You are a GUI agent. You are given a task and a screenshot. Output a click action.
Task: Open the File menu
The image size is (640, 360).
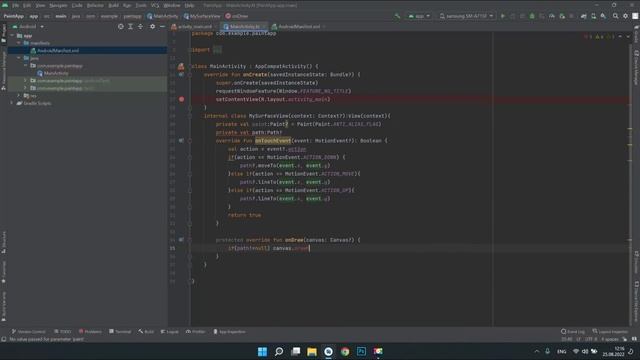15,5
